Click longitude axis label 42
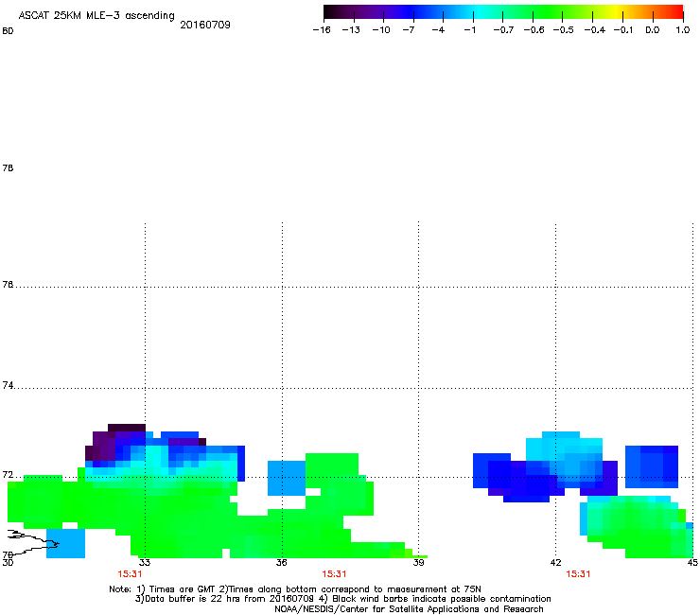This screenshot has width=700, height=615. pyautogui.click(x=555, y=562)
